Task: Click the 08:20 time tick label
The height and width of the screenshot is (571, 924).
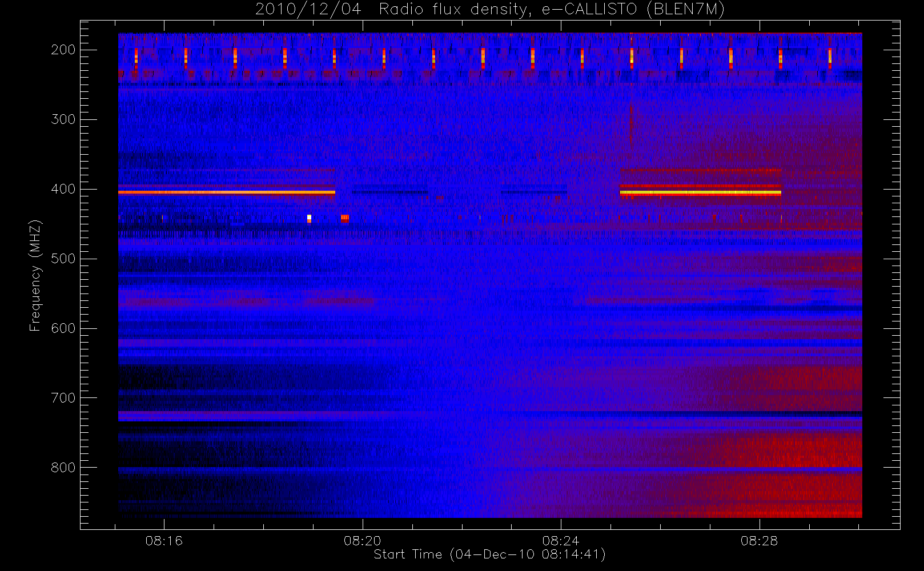Action: (363, 541)
